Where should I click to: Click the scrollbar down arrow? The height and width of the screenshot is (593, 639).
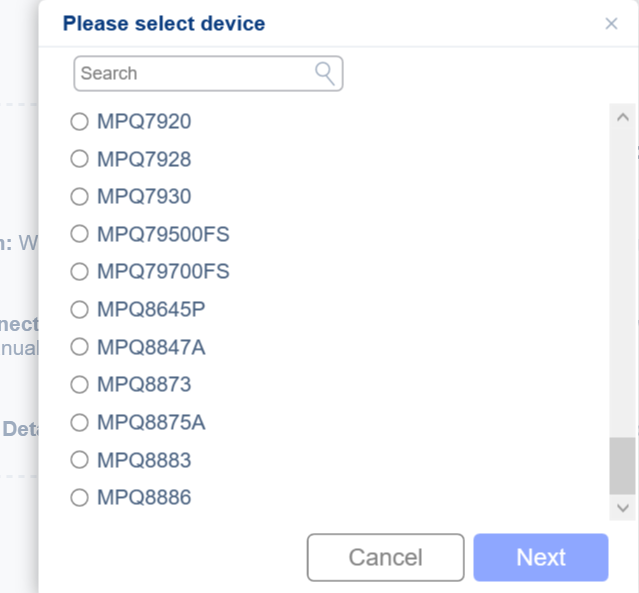point(623,508)
